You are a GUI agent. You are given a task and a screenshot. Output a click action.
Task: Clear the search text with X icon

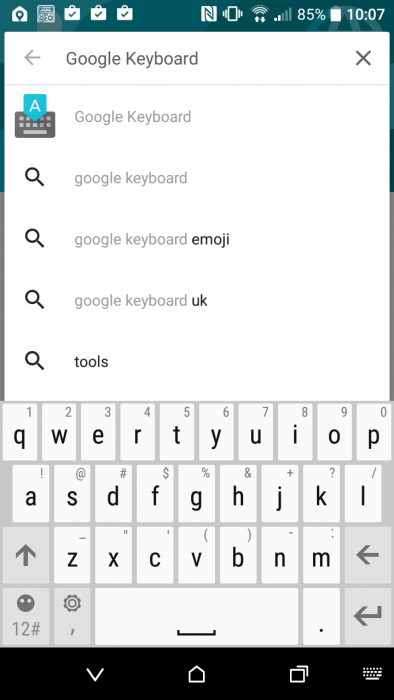[x=363, y=58]
